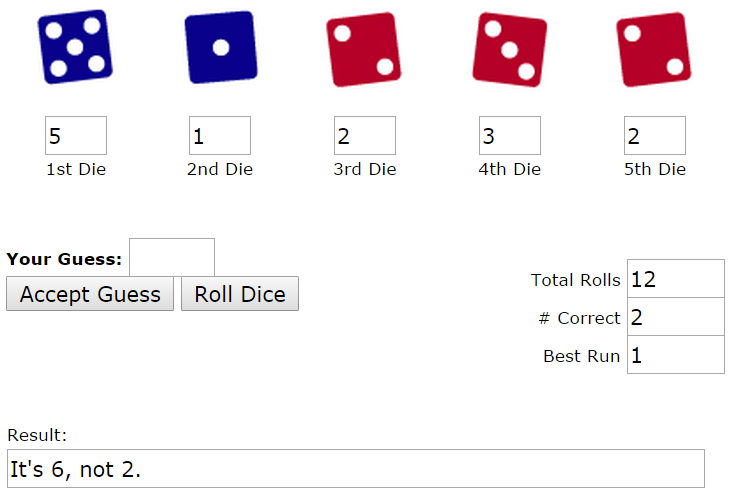Click the 4th Die number box

tap(510, 135)
